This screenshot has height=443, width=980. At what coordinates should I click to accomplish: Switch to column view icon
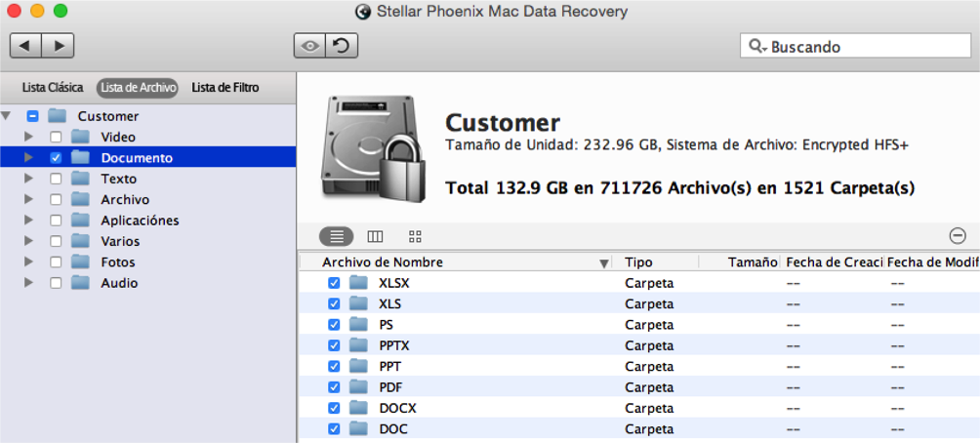(375, 236)
